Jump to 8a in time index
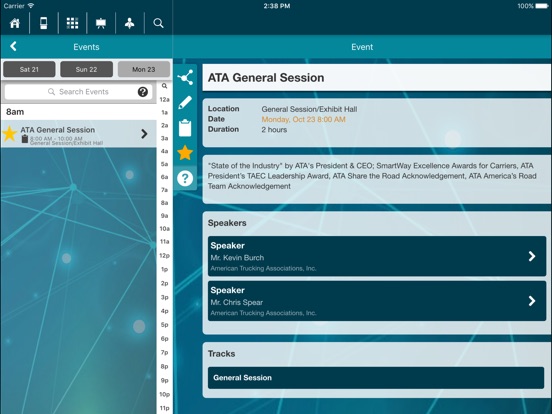The width and height of the screenshot is (552, 414). point(164,203)
